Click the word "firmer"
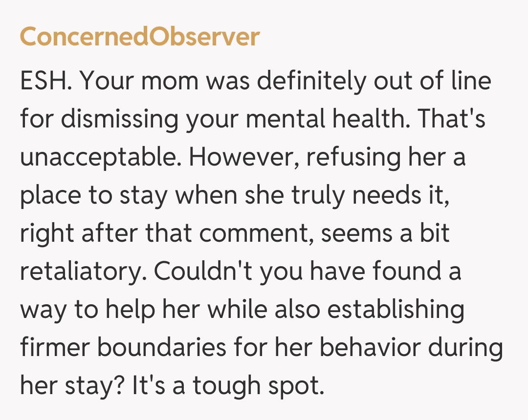The image size is (528, 420). coord(47,348)
